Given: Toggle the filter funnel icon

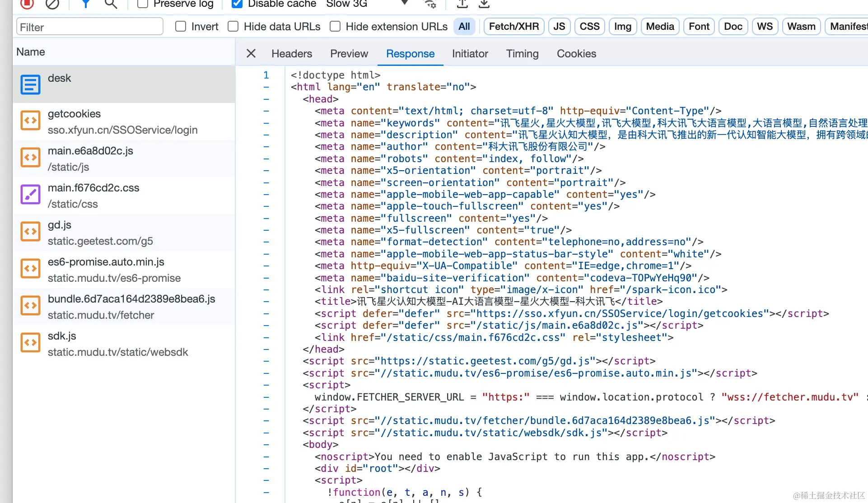Looking at the screenshot, I should 85,4.
